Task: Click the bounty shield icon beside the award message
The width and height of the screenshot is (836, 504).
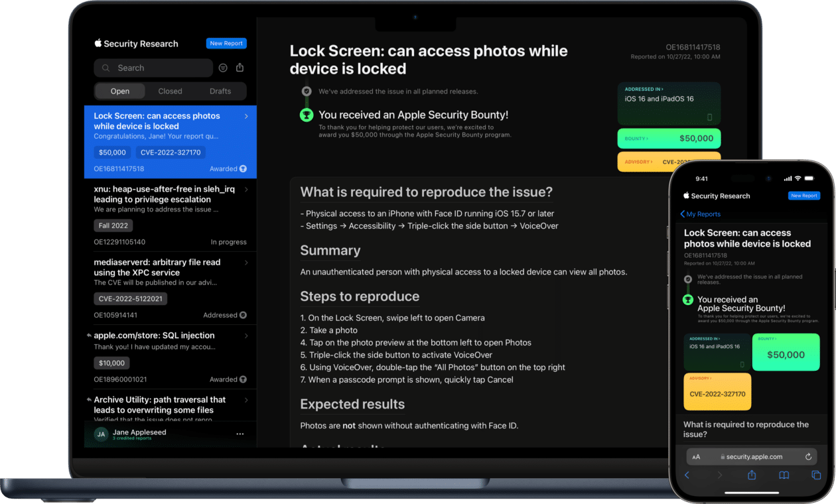Action: pos(306,114)
